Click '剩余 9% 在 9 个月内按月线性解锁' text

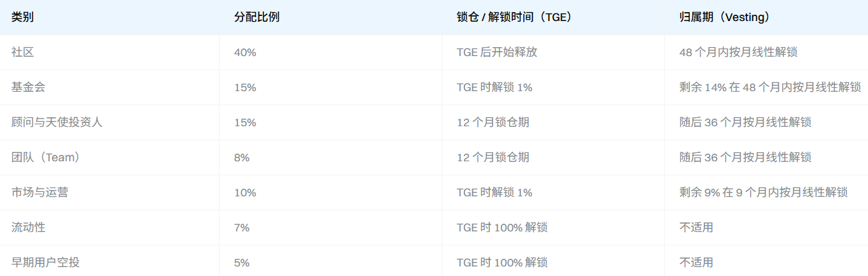[x=764, y=192]
